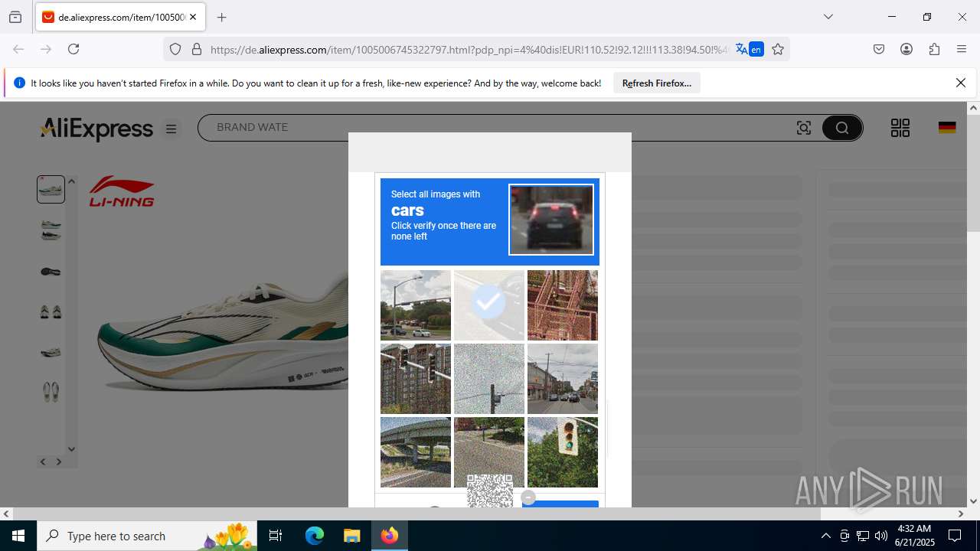The height and width of the screenshot is (551, 980).
Task: Open the tracking protection shield panel
Action: click(175, 49)
